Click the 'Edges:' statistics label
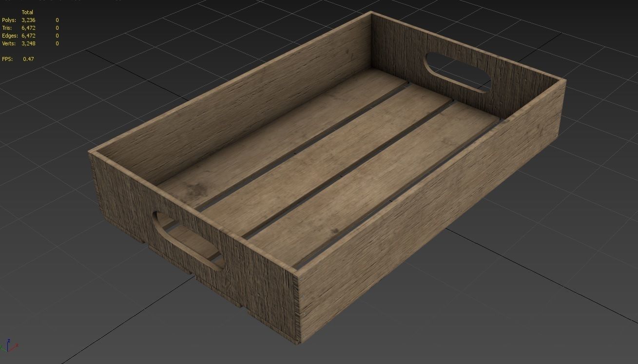The width and height of the screenshot is (638, 364). click(x=10, y=36)
